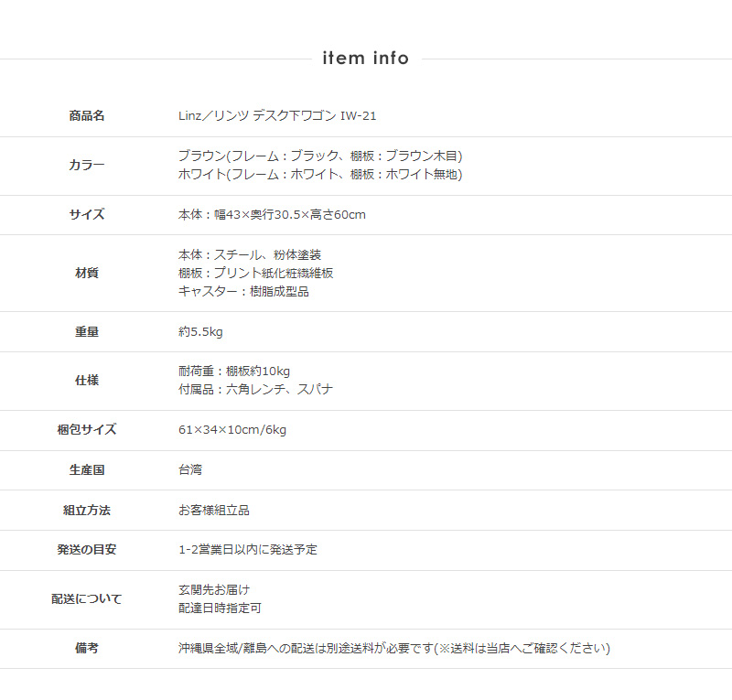Click the 配達日時指定可 delivery text
This screenshot has width=732, height=700.
[x=220, y=608]
